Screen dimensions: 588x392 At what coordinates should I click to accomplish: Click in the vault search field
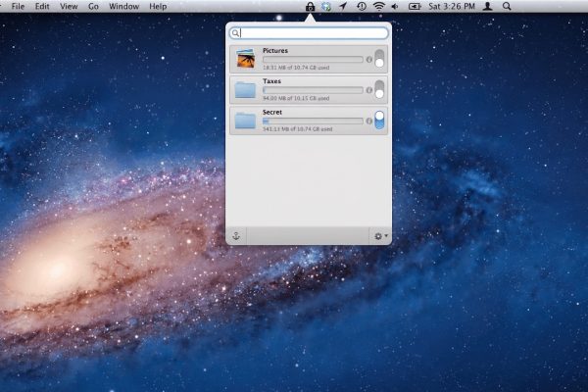tap(309, 33)
